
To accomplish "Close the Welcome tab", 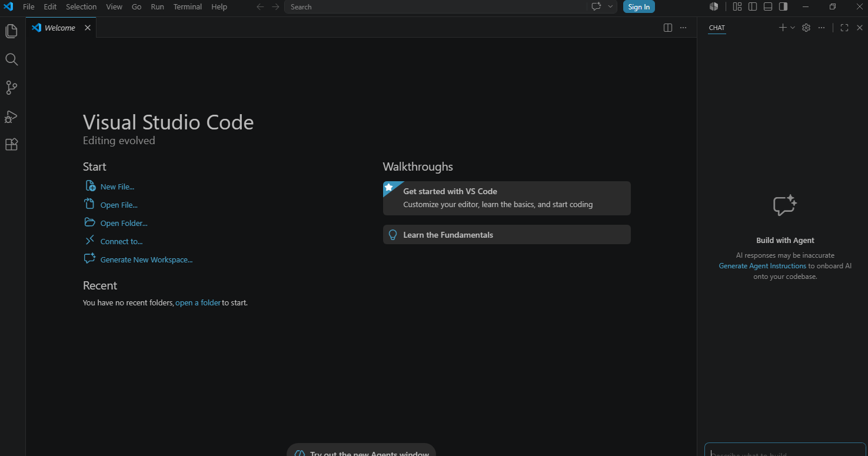I will (88, 28).
